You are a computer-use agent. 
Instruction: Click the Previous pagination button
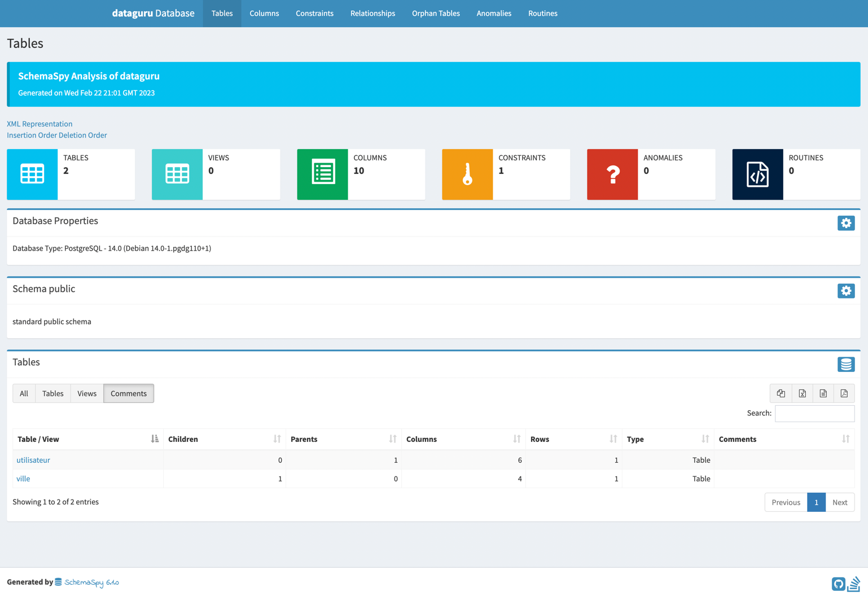(786, 502)
